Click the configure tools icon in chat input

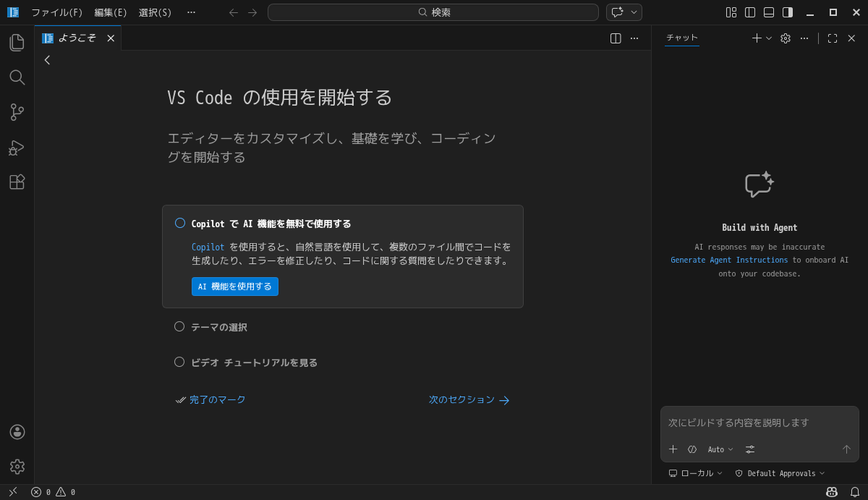(750, 449)
